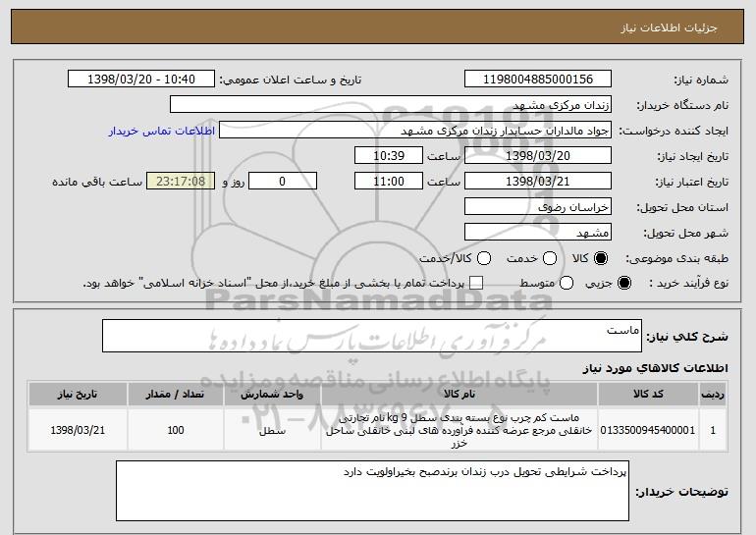Viewport: 756px width, 535px height.
Task: Click the ردیف column header
Action: [x=713, y=395]
